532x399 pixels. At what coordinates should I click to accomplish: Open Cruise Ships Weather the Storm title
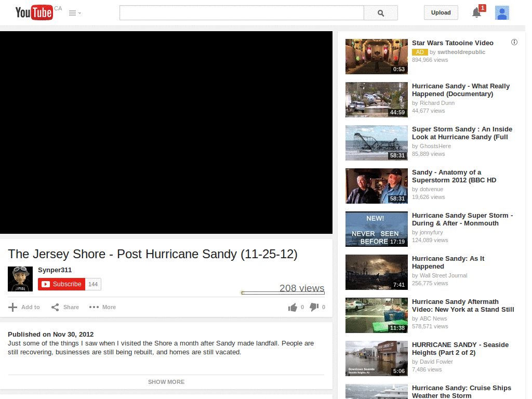[x=461, y=392]
